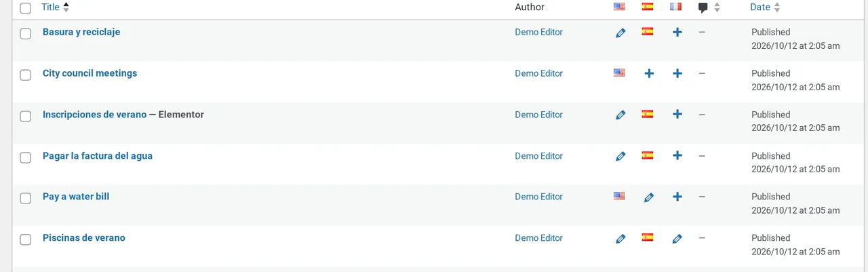Edit French translation of Piscinas de verano
Viewport: 868px width, 272px height.
point(677,239)
